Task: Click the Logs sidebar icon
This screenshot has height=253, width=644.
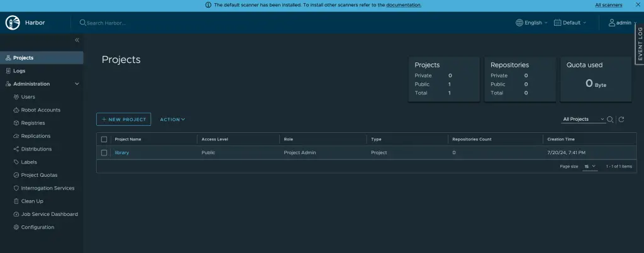Action: coord(8,71)
